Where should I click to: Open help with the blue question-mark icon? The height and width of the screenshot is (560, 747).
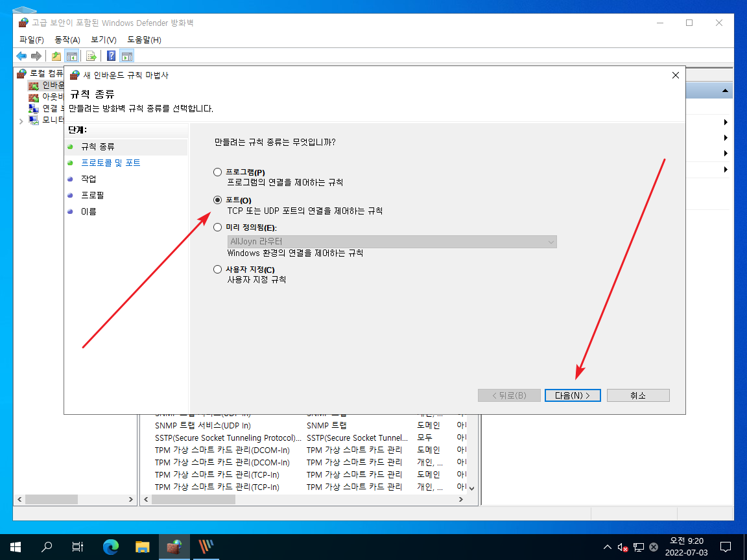tap(111, 56)
